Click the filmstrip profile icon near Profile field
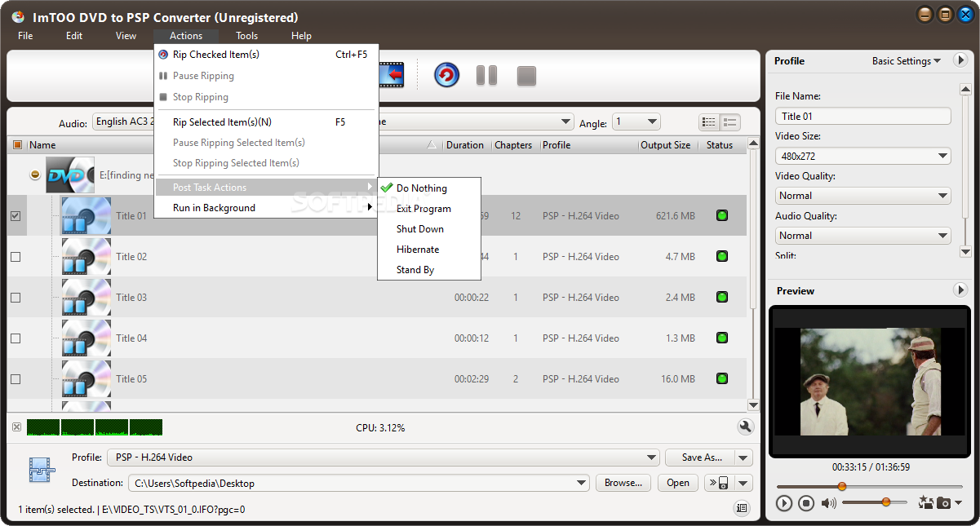Viewport: 980px width, 526px height. coord(41,469)
